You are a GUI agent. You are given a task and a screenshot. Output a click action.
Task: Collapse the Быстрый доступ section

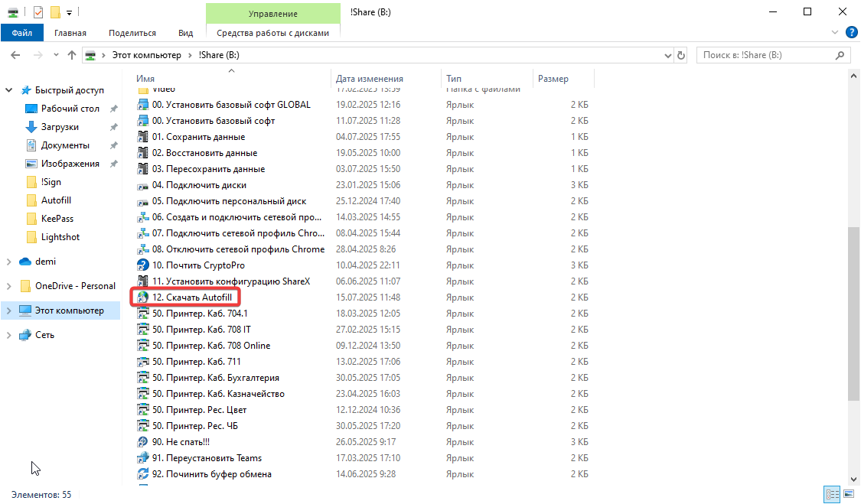(x=9, y=90)
